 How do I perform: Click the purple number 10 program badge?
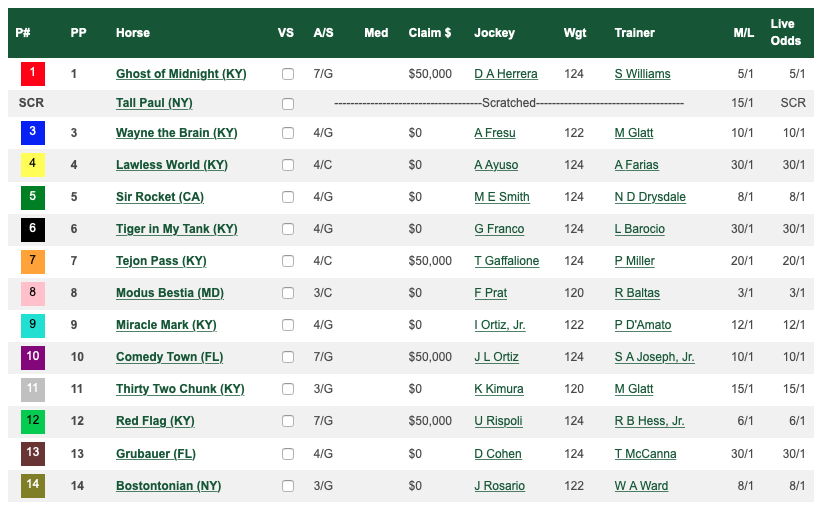pos(33,357)
